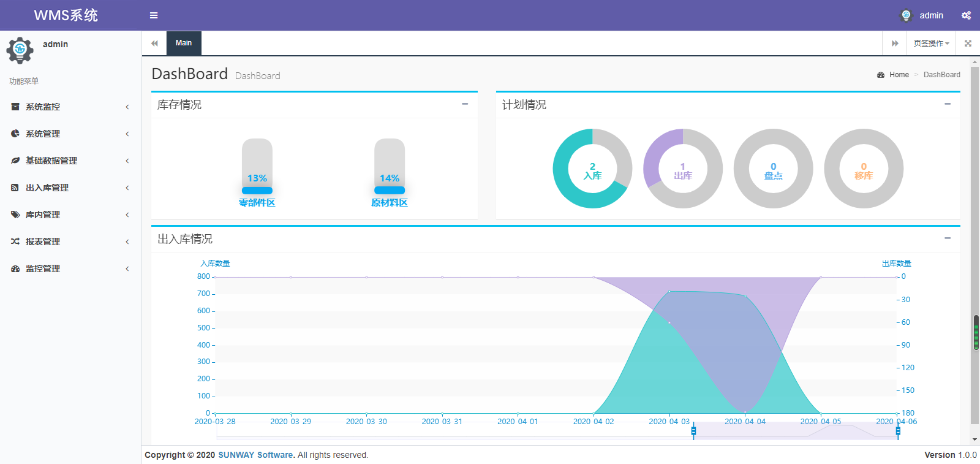This screenshot has height=464, width=980.
Task: Click the Version 1.0.0 footer text
Action: pos(951,455)
